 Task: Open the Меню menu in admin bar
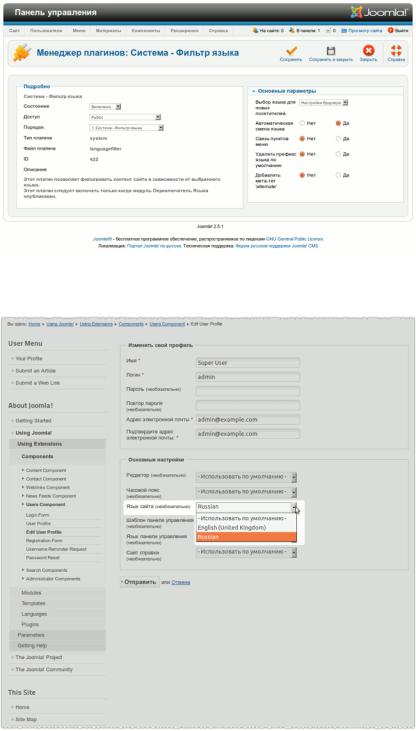[x=79, y=30]
